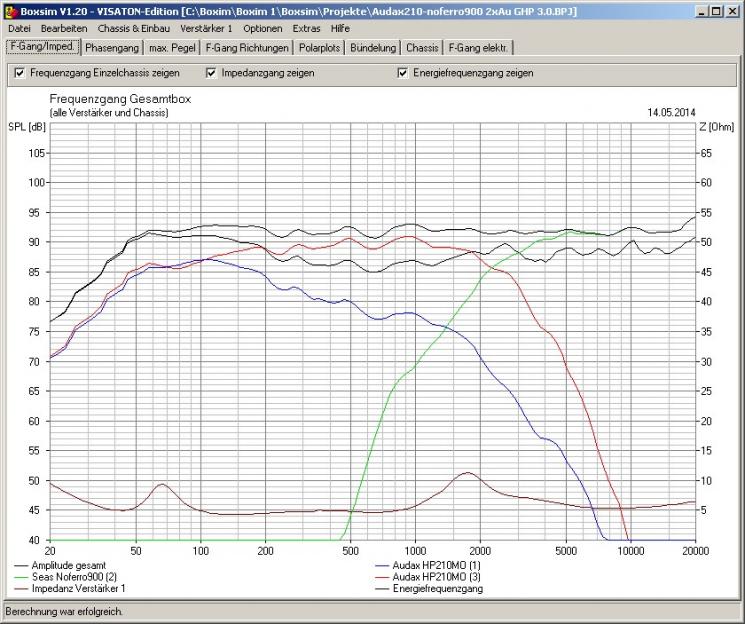Maximize the Boxsim window

tap(716, 11)
